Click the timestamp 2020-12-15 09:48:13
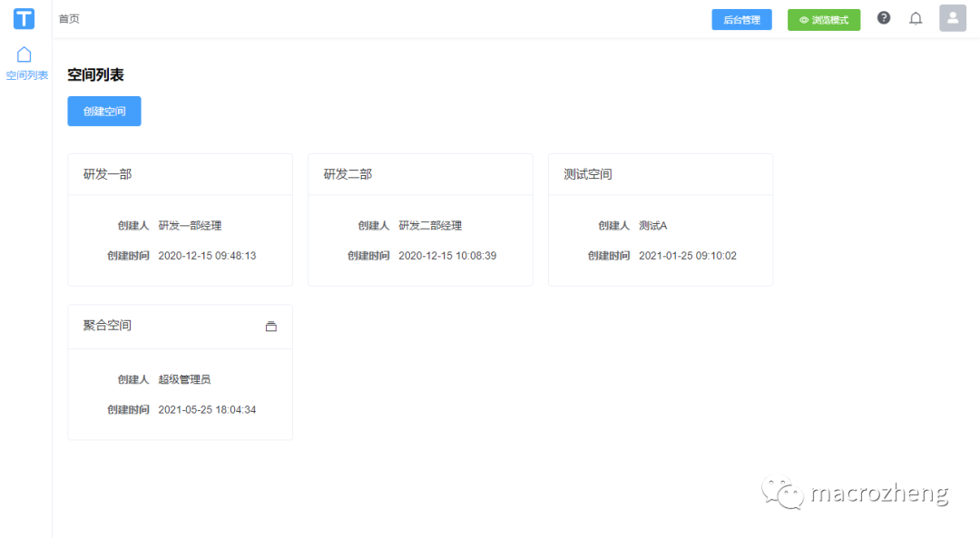Screen dimensions: 980x538 [x=207, y=256]
